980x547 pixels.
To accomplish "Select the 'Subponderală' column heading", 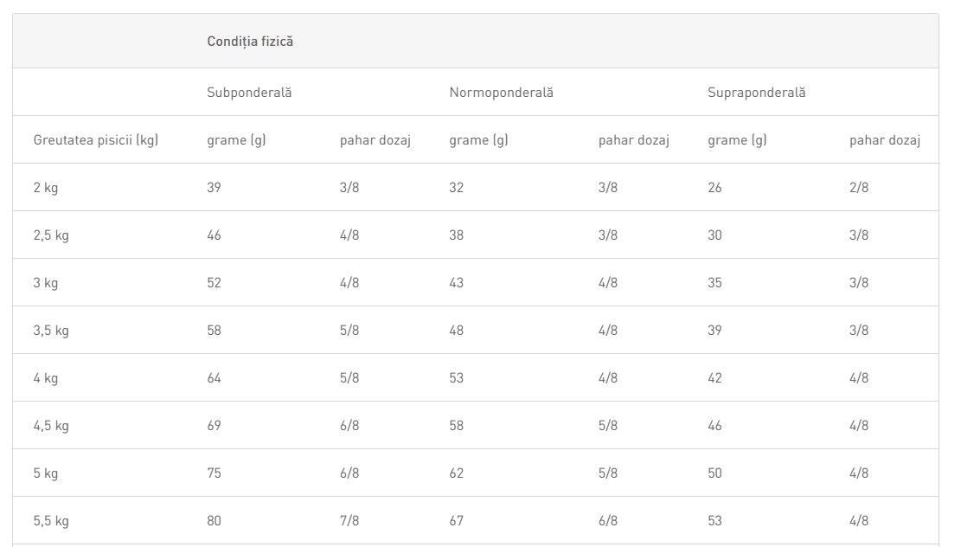I will pos(249,92).
